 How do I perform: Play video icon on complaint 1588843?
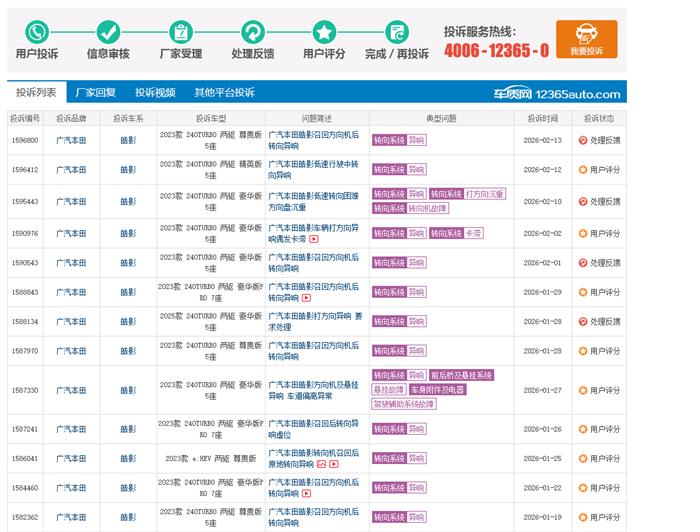pos(306,298)
